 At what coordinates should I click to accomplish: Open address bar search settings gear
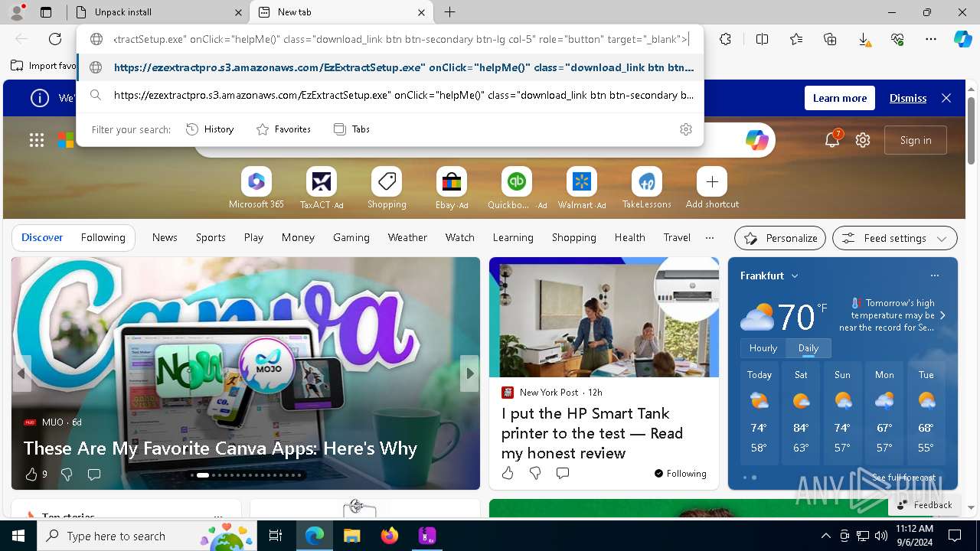pyautogui.click(x=686, y=129)
